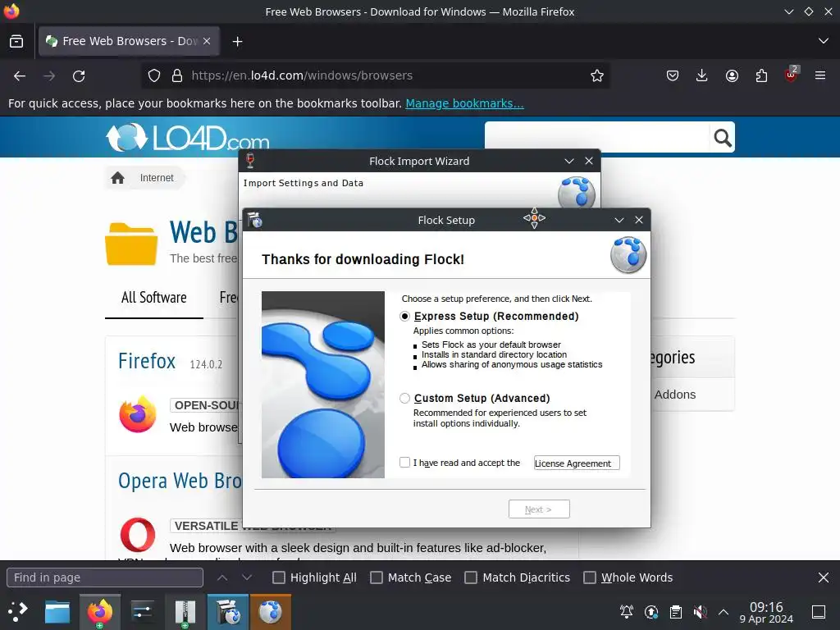Click the uBlock Origin toolbar icon
Screen dimensions: 840x630
click(x=792, y=75)
